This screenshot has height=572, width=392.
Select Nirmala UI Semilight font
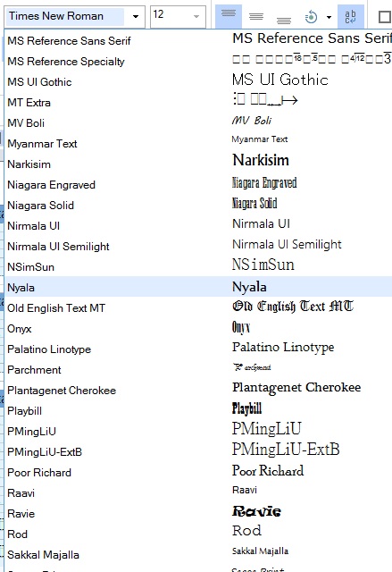click(x=198, y=246)
